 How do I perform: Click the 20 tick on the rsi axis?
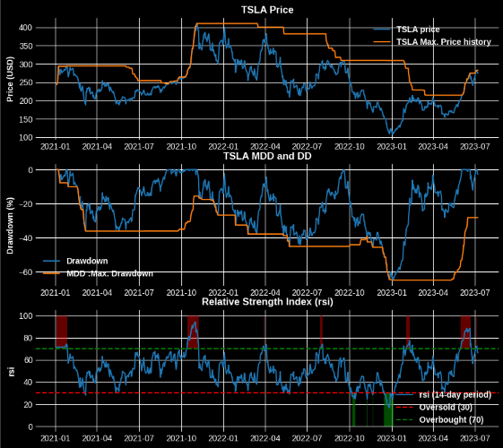pos(28,405)
